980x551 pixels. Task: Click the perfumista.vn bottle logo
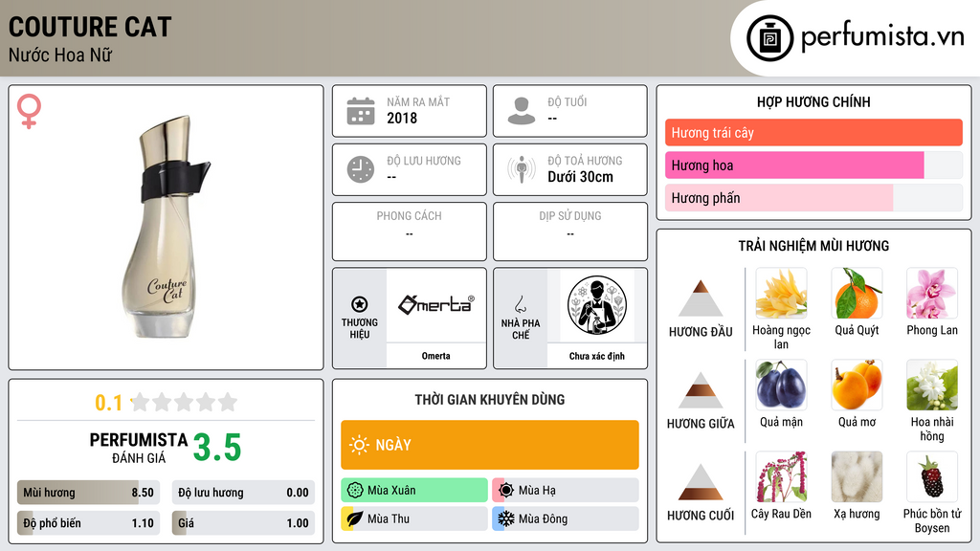(x=769, y=38)
